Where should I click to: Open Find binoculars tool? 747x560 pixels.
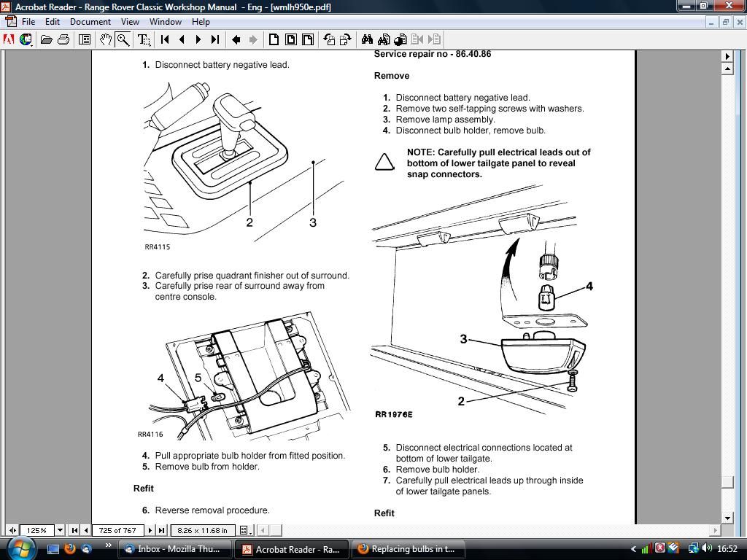point(367,39)
